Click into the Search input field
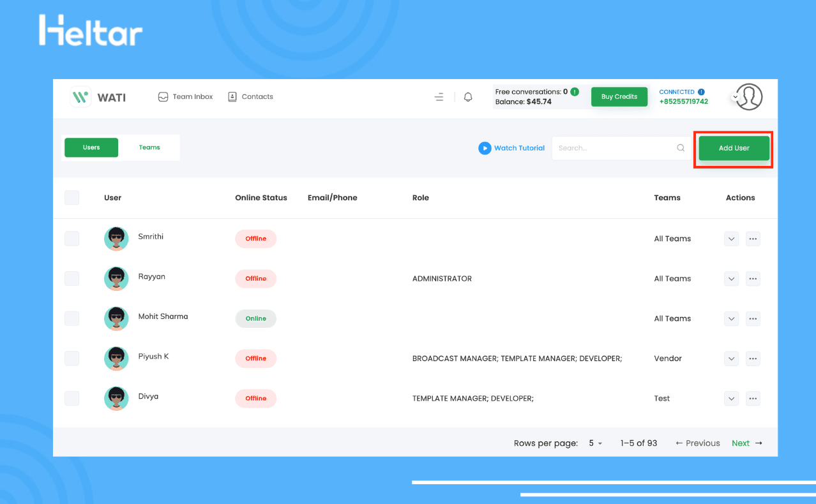This screenshot has height=504, width=816. point(613,148)
